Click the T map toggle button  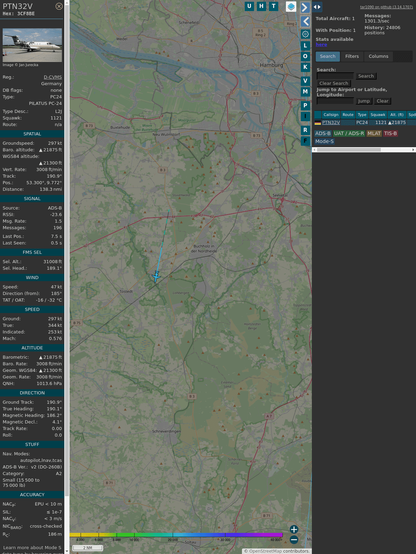click(x=273, y=6)
